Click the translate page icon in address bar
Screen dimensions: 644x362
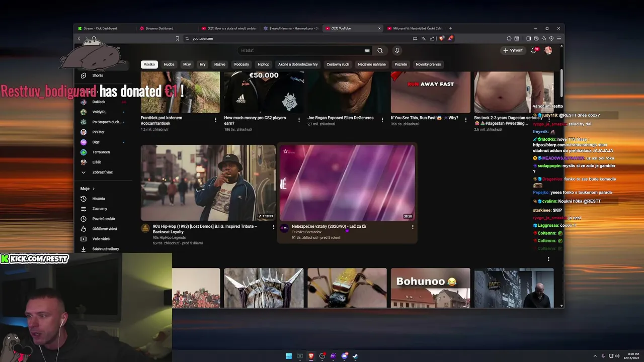coord(424,38)
